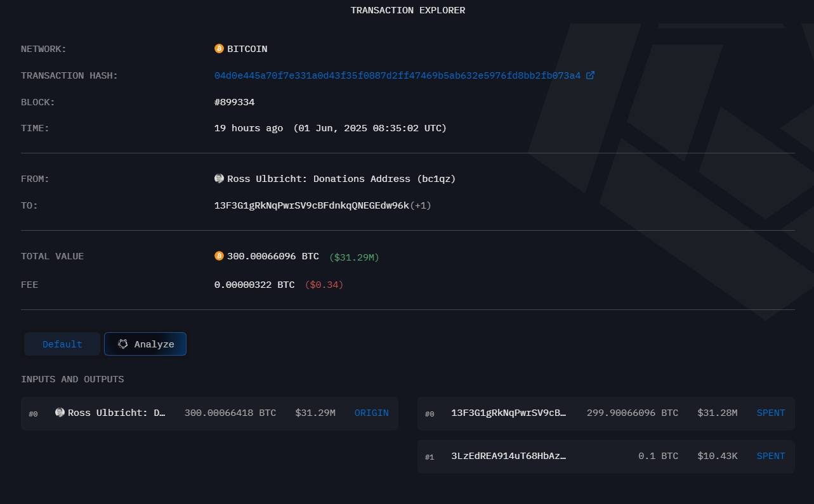Open the 13F3G1gRkNqPwrSV9cBFdnkqQNEGEdw96k recipient address

tap(312, 205)
